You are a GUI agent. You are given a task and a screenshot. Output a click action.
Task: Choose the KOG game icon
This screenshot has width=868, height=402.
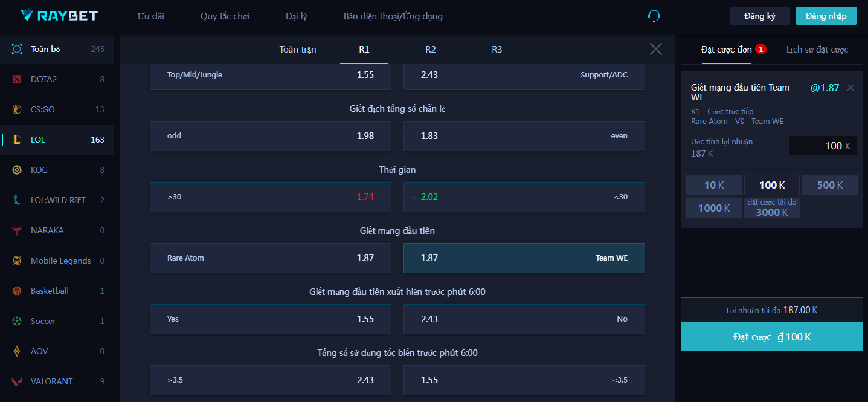click(x=17, y=170)
